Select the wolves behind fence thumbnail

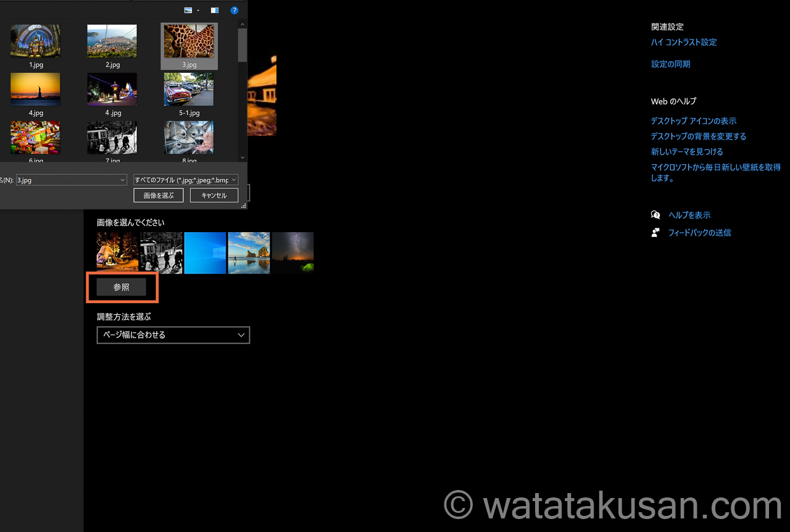pyautogui.click(x=189, y=138)
